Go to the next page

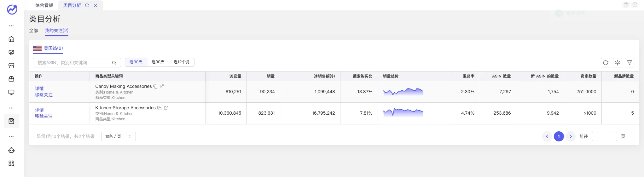click(571, 136)
